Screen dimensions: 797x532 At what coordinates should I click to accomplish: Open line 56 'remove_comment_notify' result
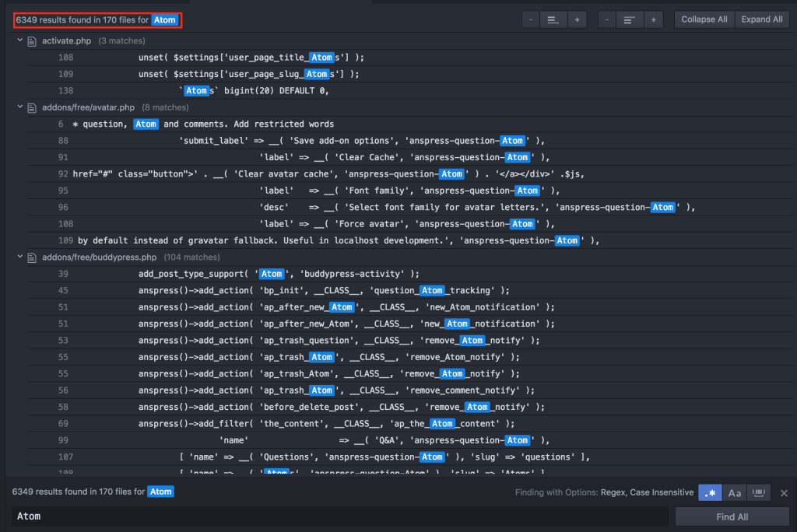click(x=410, y=390)
